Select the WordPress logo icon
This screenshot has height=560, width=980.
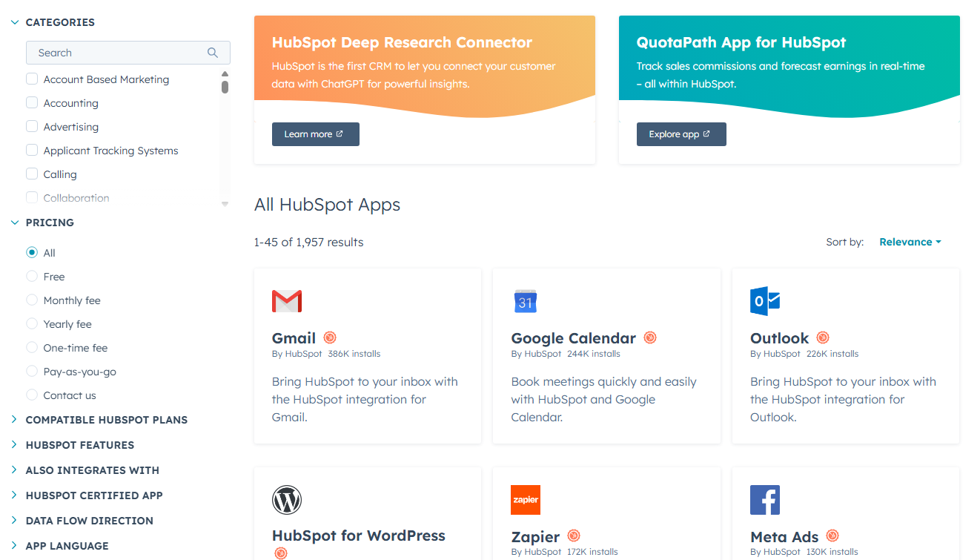coord(287,500)
